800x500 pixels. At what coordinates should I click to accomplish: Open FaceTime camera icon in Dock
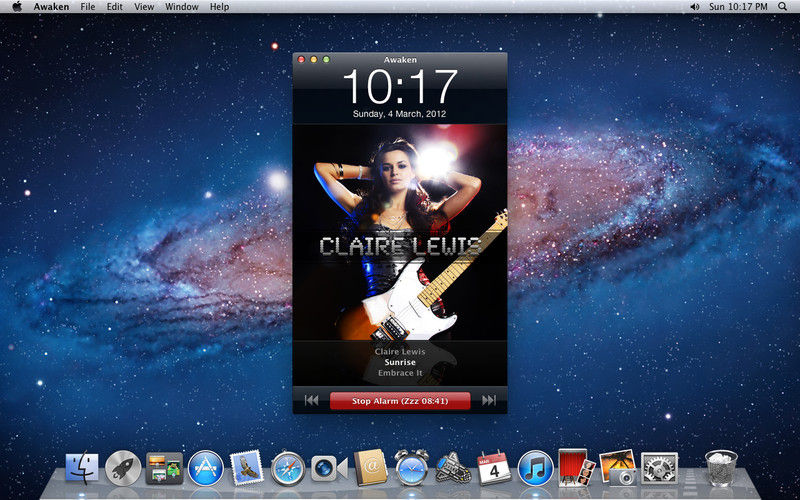329,468
